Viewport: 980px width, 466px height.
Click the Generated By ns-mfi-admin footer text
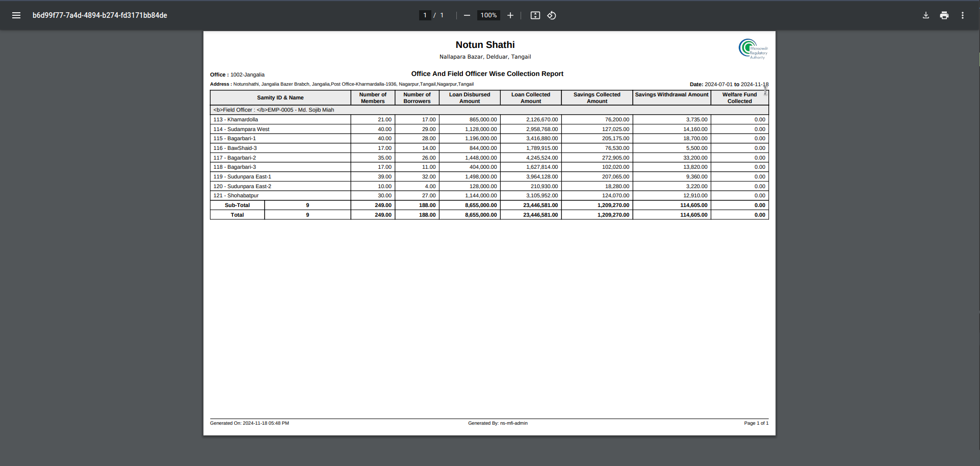click(498, 423)
